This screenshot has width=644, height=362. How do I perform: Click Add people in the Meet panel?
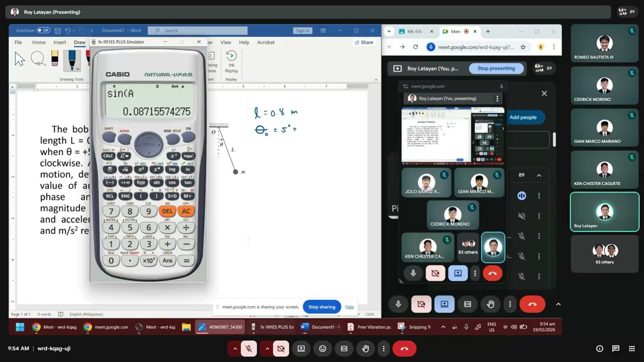tap(523, 117)
